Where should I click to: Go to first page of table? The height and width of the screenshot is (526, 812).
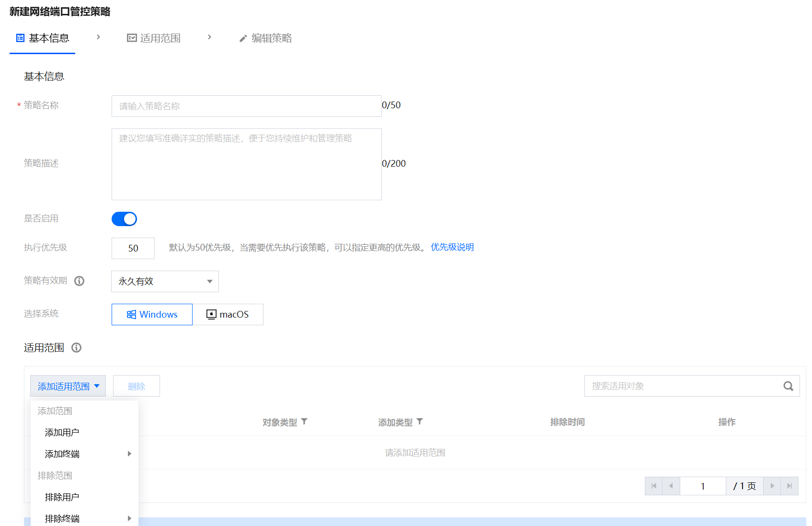[653, 486]
